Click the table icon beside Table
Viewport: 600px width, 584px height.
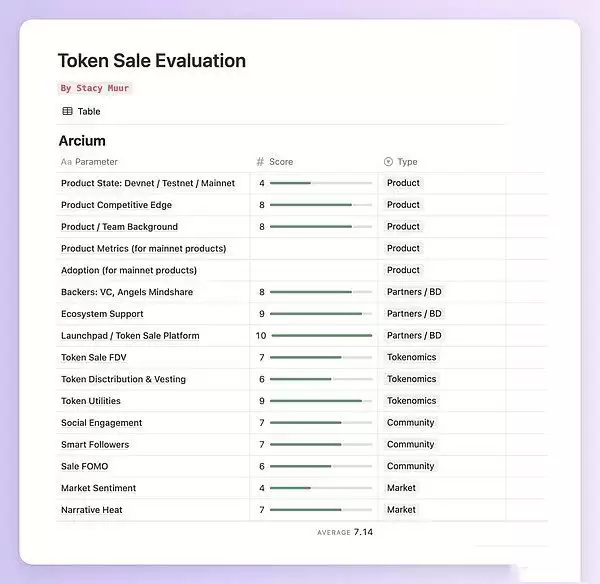tap(67, 111)
